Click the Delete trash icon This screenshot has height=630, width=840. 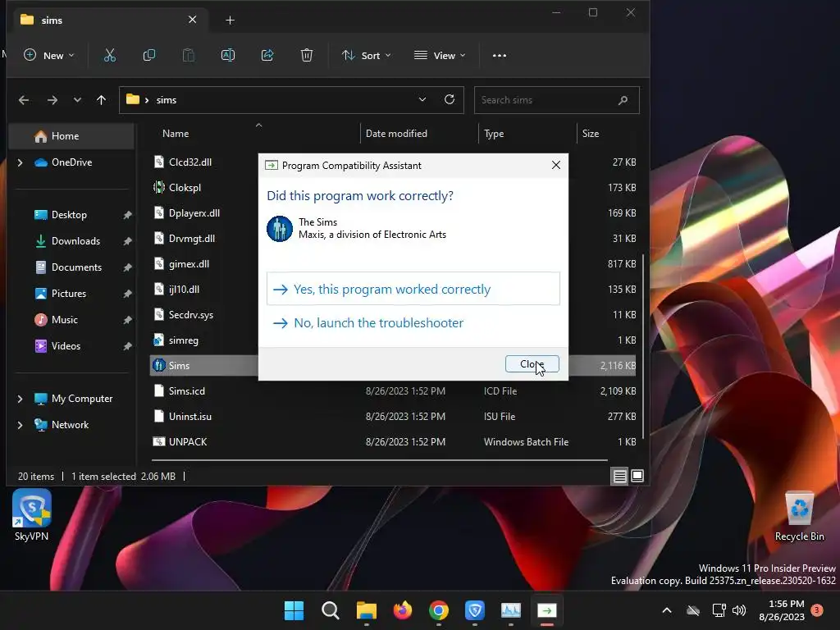[307, 55]
